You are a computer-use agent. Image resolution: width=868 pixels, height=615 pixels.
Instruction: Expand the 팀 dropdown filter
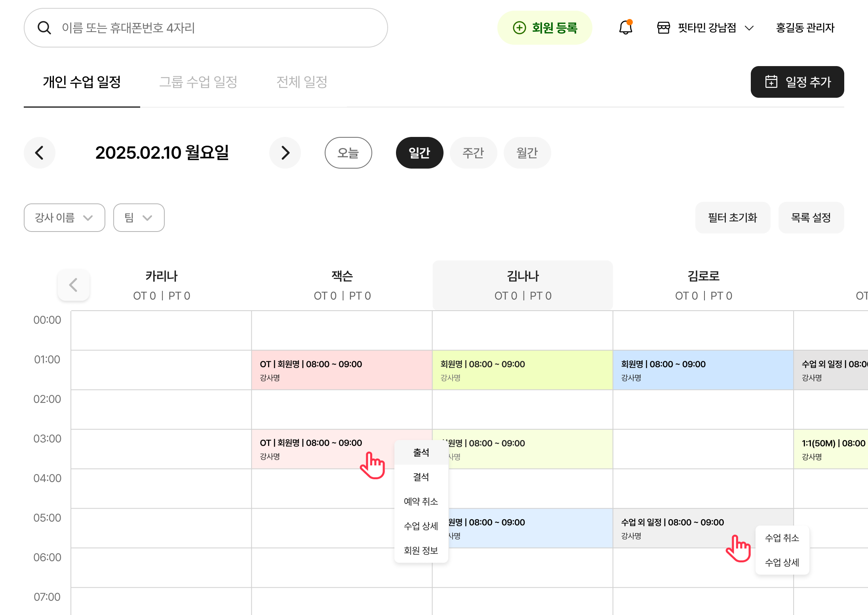tap(139, 218)
